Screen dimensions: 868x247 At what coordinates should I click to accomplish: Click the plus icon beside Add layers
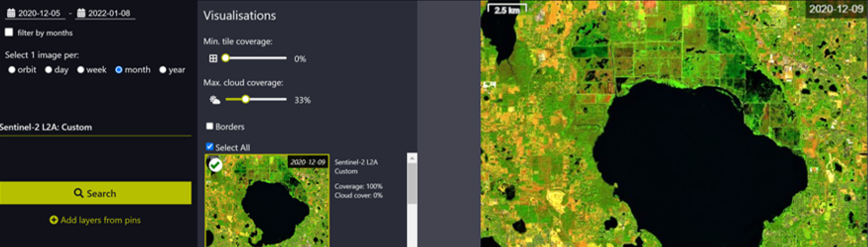[x=54, y=220]
